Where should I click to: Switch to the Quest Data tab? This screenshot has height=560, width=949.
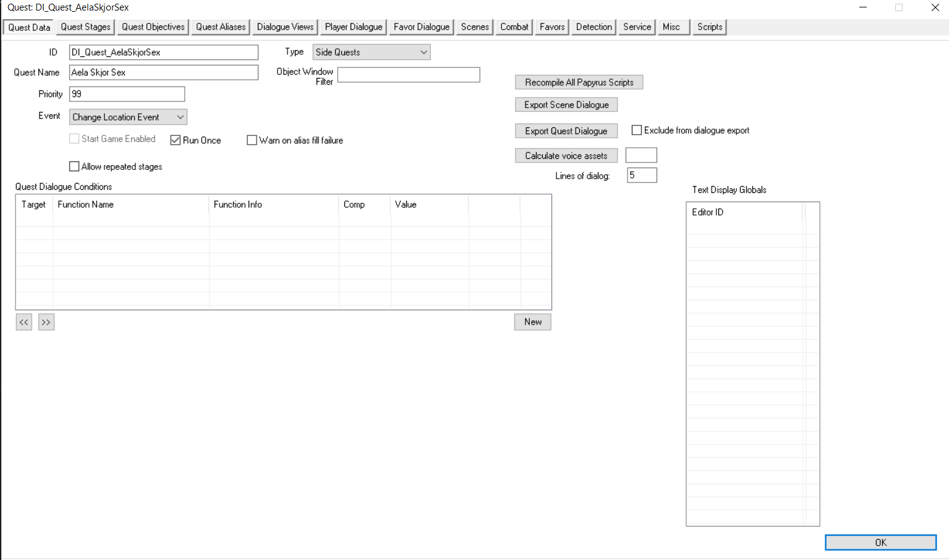(x=29, y=27)
